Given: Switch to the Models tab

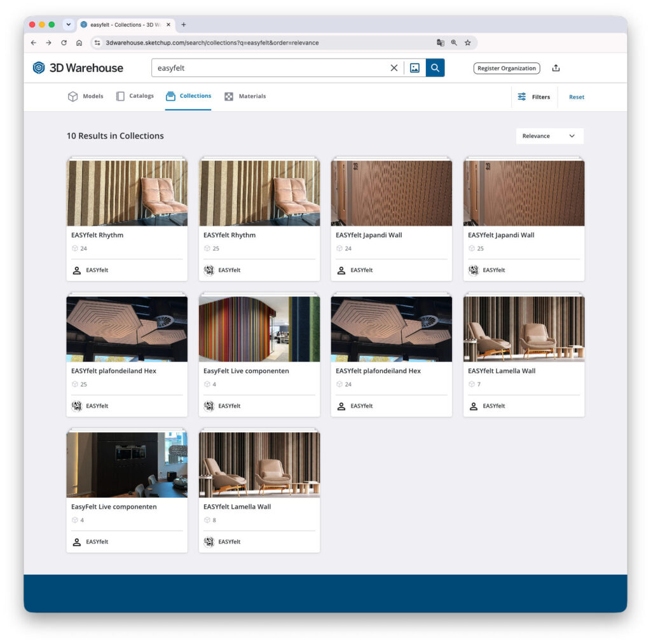Looking at the screenshot, I should coord(86,97).
